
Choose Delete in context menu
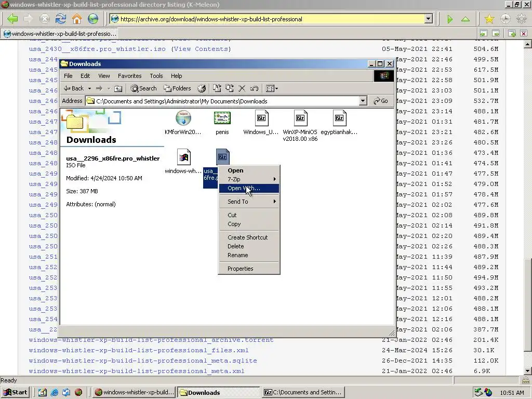point(249,246)
